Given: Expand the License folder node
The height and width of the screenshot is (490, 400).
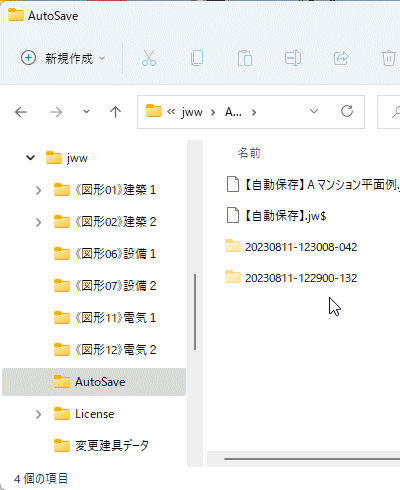Looking at the screenshot, I should (39, 414).
